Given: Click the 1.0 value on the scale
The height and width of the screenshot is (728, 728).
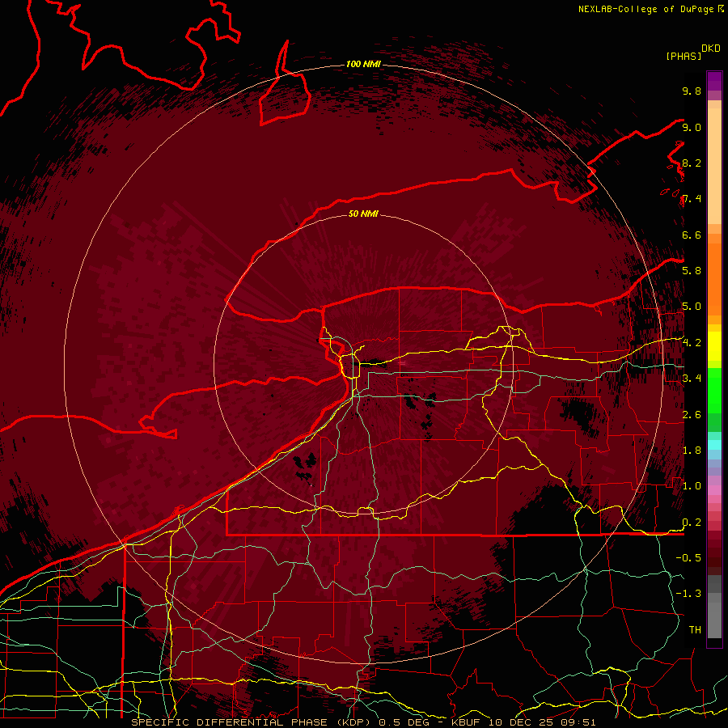Looking at the screenshot, I should [692, 486].
